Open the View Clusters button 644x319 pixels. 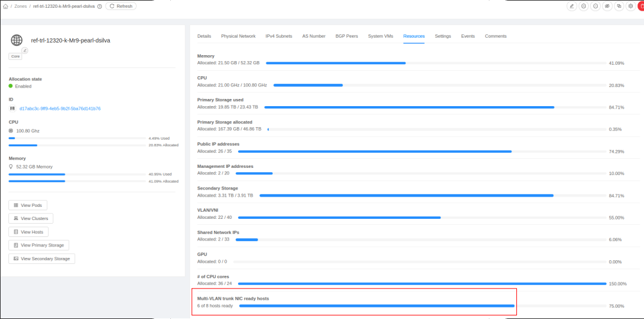[x=31, y=218]
